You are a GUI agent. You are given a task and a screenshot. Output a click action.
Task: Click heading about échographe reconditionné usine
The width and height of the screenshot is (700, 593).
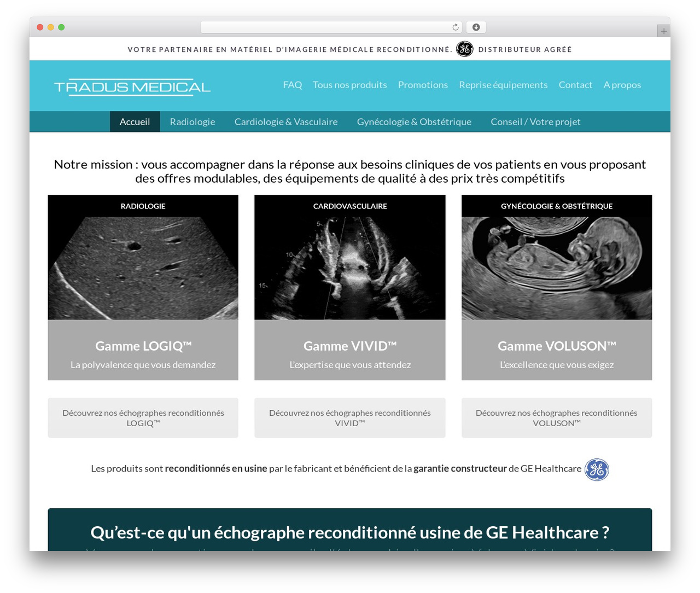(350, 532)
